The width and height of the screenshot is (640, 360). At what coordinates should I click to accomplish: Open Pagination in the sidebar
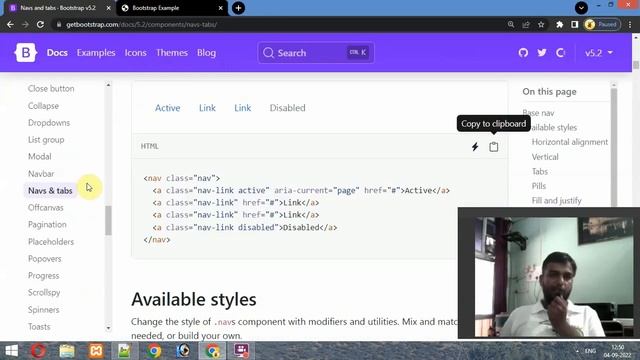coord(47,224)
